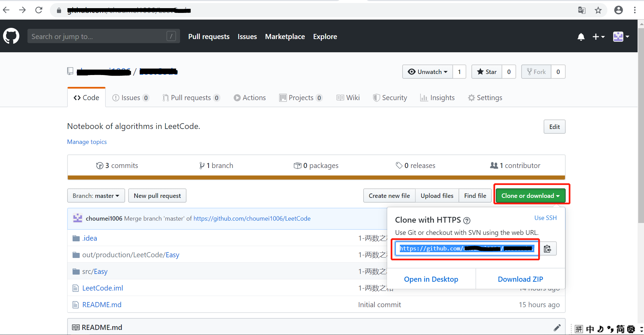The width and height of the screenshot is (644, 335).
Task: Open the Unwatch dropdown
Action: pyautogui.click(x=428, y=72)
